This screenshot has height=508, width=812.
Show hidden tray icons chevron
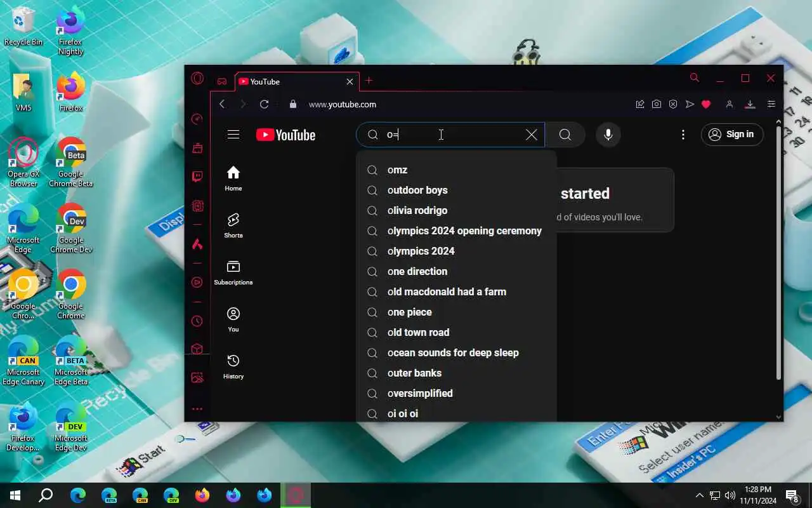(x=700, y=495)
